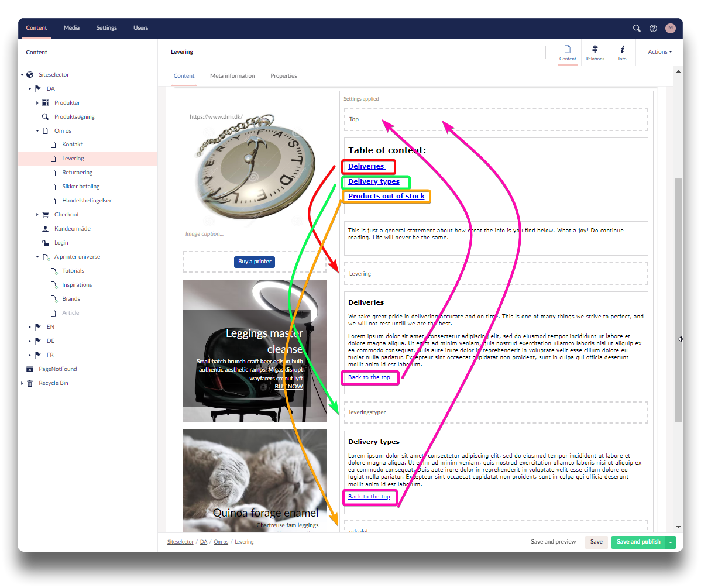
Task: Open the user avatar menu
Action: (x=671, y=28)
